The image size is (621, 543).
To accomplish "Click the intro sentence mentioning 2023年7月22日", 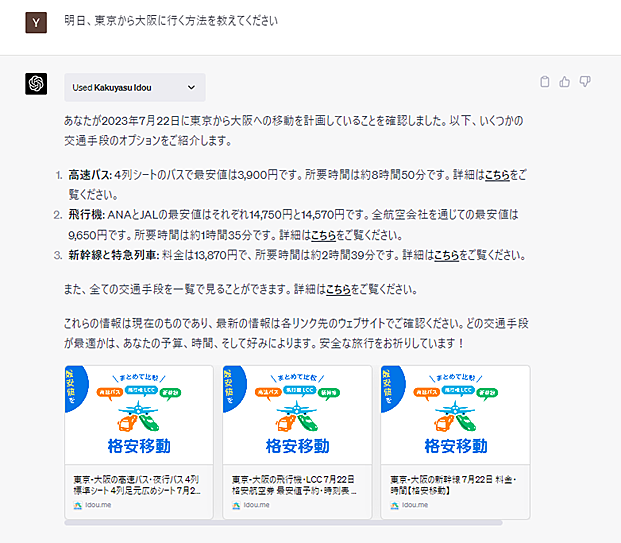I will point(294,131).
